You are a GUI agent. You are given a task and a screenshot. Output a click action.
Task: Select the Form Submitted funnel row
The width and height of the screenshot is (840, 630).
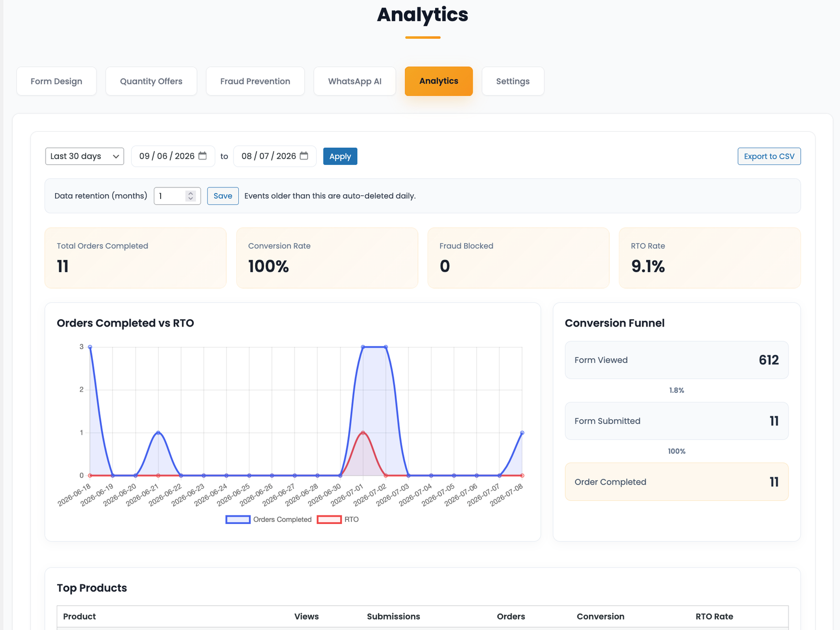(677, 421)
